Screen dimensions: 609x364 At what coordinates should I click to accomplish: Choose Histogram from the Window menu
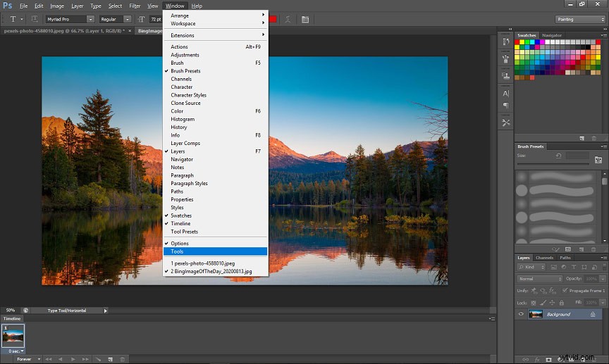point(215,119)
